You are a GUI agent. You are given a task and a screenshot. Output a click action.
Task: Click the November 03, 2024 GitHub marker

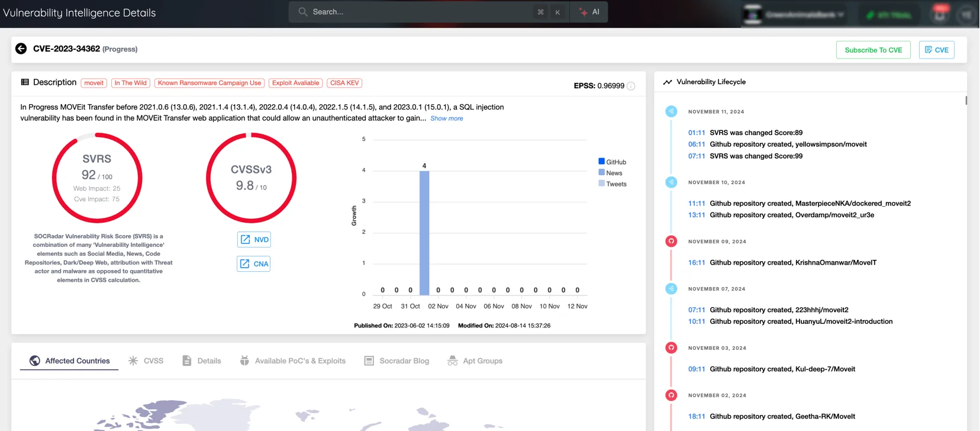(x=671, y=348)
